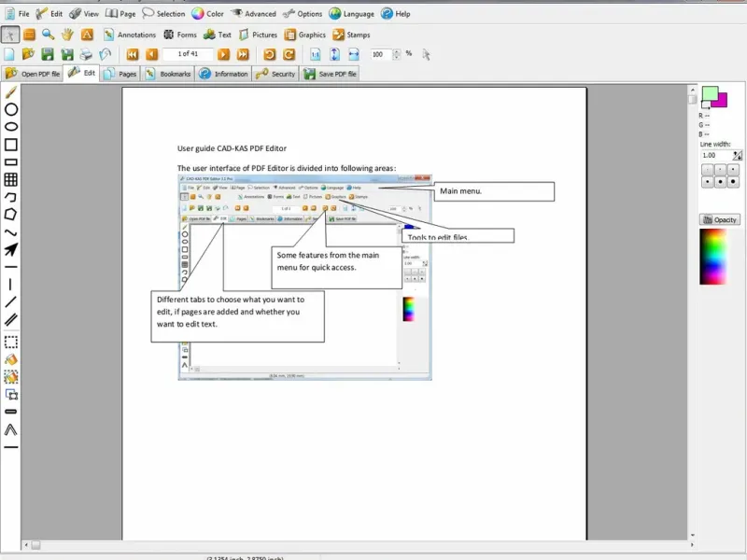
Task: Click the Opacity button
Action: (719, 219)
